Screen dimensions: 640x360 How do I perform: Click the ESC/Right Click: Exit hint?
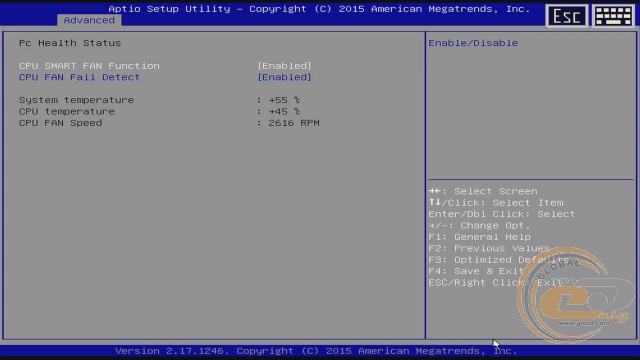click(496, 283)
